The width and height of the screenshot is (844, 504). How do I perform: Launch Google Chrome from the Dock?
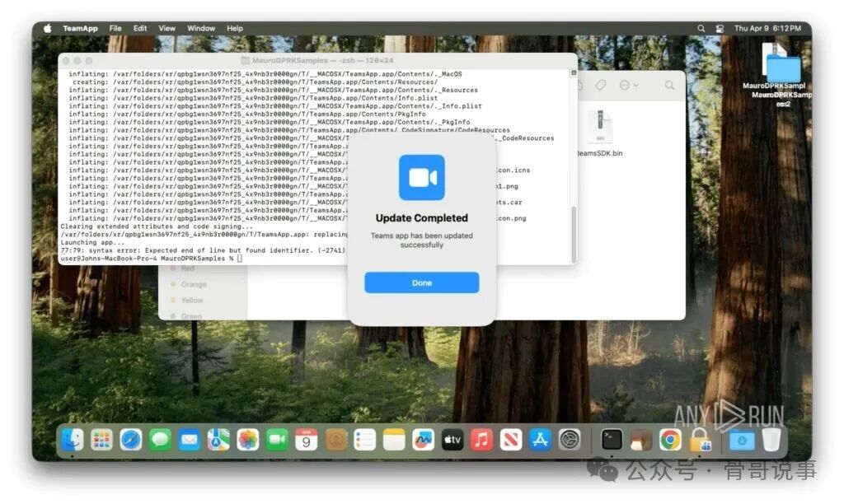tap(670, 440)
